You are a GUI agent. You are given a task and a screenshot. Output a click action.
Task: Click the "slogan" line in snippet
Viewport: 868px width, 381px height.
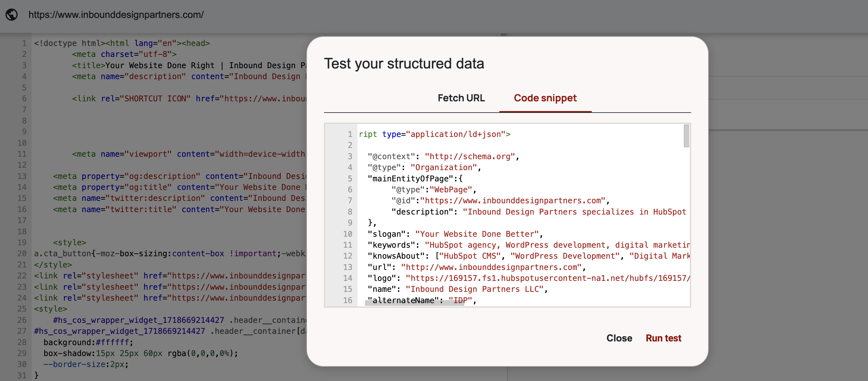pos(455,234)
